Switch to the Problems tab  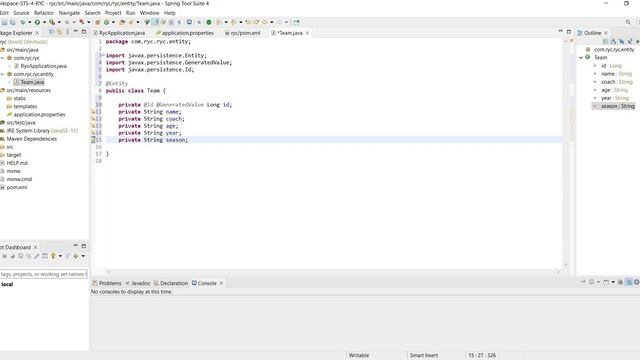(107, 283)
